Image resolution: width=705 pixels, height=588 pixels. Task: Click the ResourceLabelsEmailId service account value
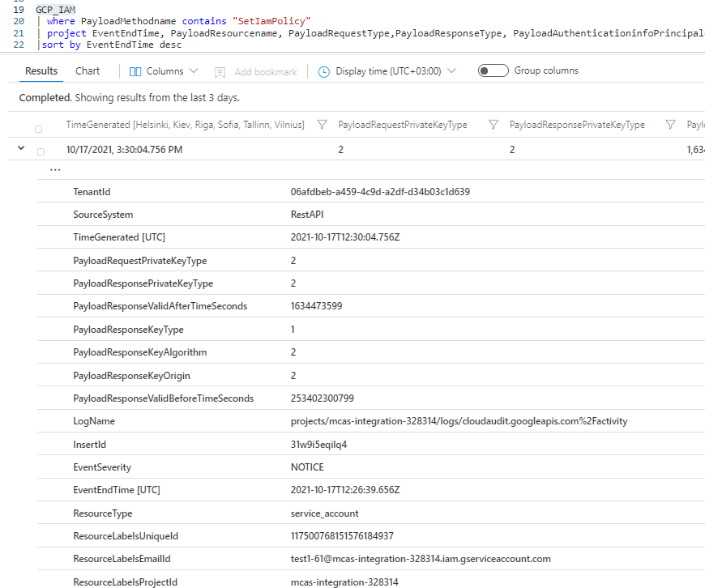(421, 559)
